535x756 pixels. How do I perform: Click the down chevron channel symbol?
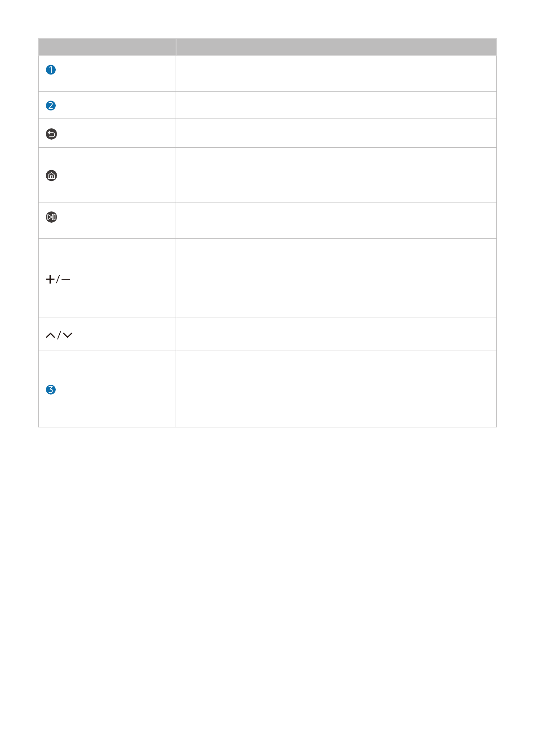tap(68, 335)
